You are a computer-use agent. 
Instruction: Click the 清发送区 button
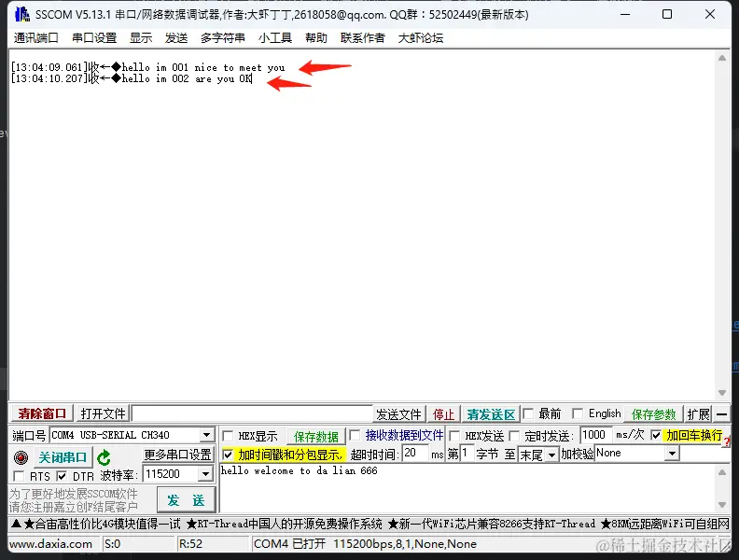[491, 414]
